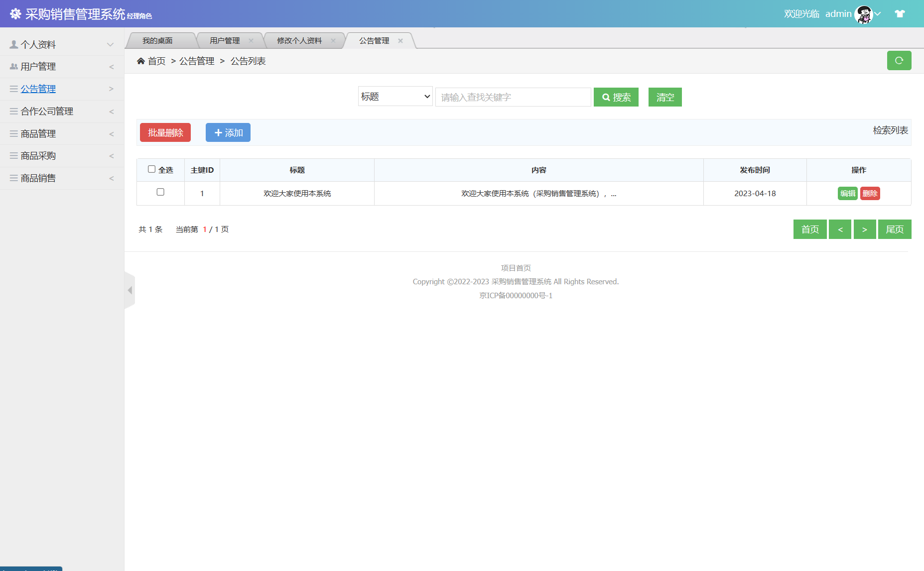Switch to the 我的桌面 tab
Screen dimensions: 924x571
[157, 40]
